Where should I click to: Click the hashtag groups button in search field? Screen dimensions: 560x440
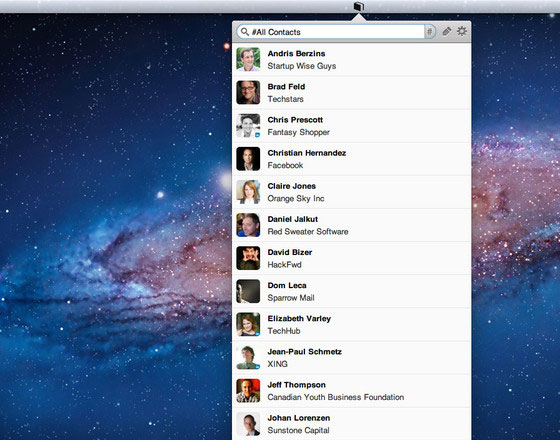(430, 32)
